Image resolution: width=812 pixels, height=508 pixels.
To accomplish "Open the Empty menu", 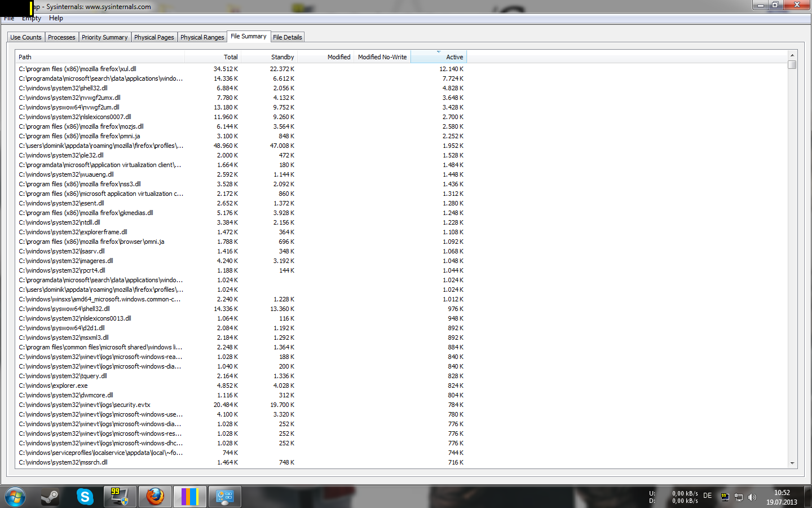I will [32, 18].
